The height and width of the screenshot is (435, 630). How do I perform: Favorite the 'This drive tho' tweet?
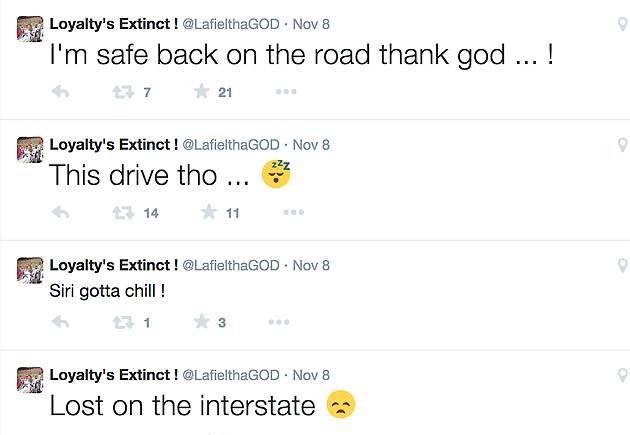tap(209, 213)
